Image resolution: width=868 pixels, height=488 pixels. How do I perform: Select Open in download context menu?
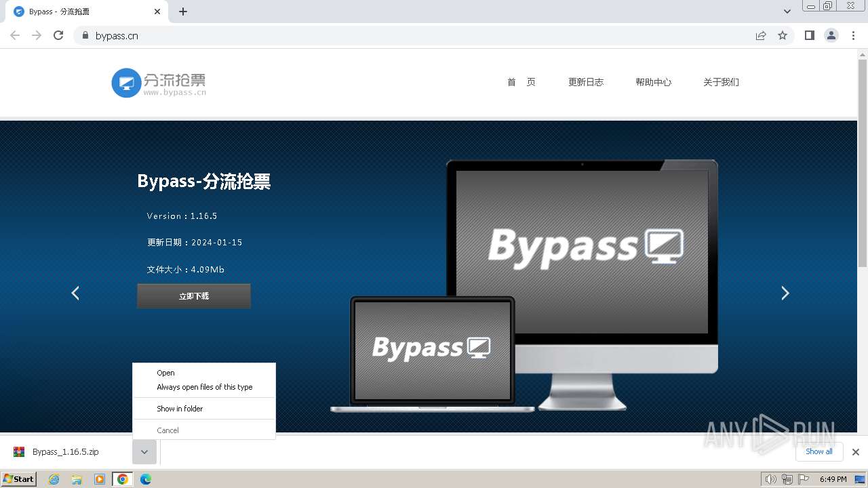click(x=204, y=373)
